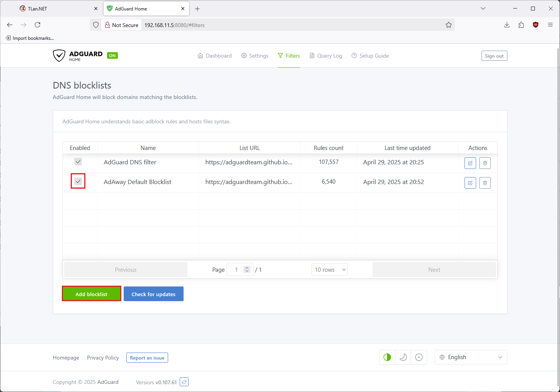The height and width of the screenshot is (392, 560).
Task: Click Import bookmarks in bookmarks bar
Action: point(30,38)
